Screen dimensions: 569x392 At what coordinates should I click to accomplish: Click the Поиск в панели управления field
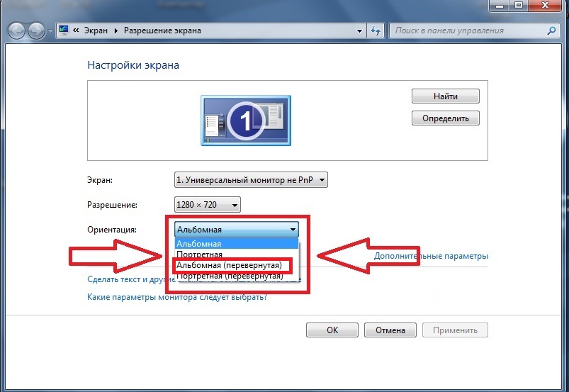468,31
